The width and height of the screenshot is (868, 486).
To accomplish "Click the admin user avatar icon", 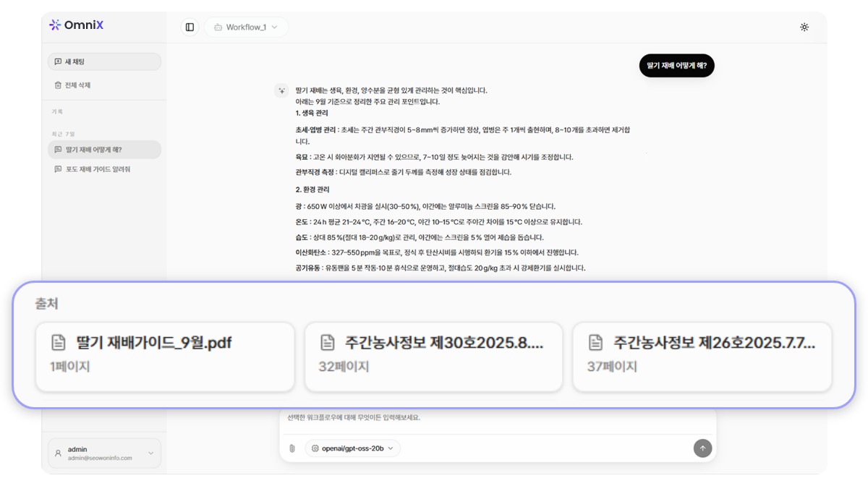I will tap(58, 453).
